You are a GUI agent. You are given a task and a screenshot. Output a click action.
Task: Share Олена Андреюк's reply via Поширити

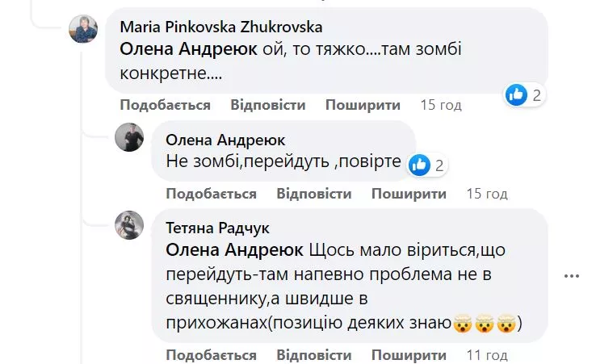coord(409,194)
